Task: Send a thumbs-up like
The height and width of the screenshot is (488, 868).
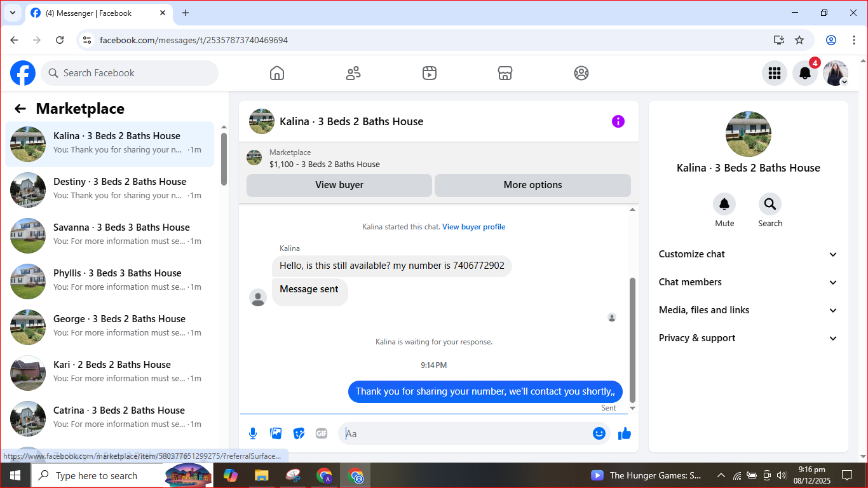Action: (625, 433)
